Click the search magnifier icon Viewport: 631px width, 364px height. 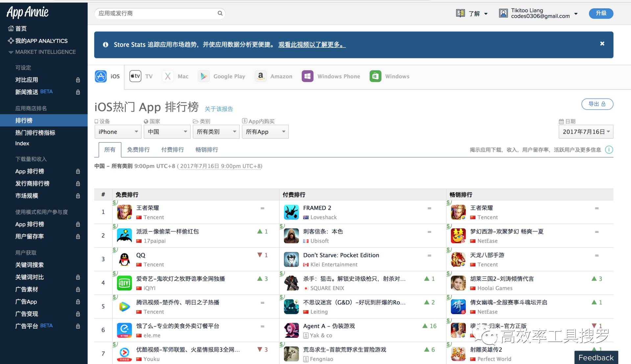coord(220,13)
